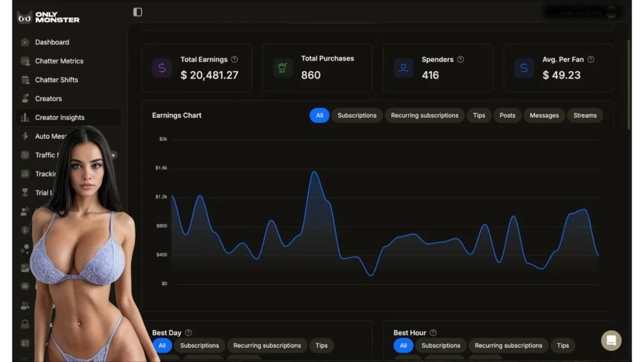Choose Tips under the Best Hour section

(563, 345)
